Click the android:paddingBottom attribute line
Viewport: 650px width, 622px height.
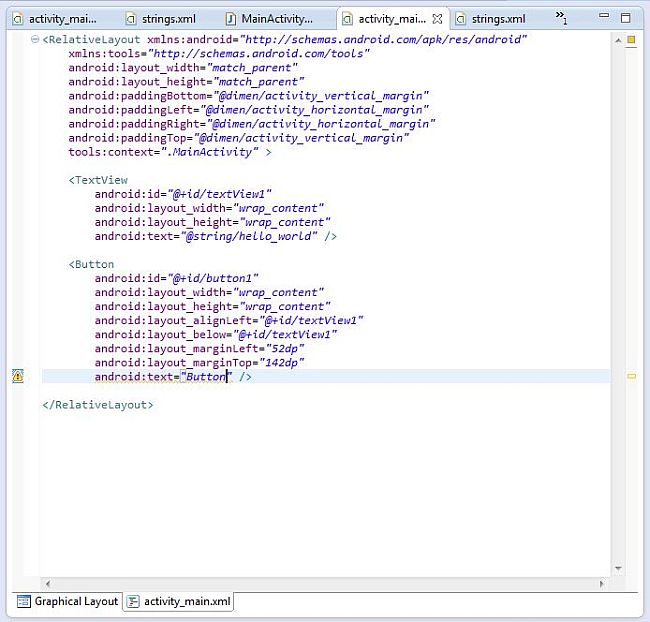[248, 96]
